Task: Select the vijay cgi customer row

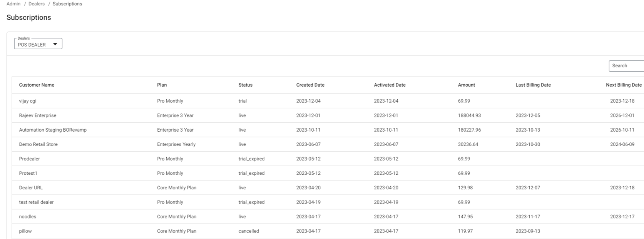Action: (28, 101)
